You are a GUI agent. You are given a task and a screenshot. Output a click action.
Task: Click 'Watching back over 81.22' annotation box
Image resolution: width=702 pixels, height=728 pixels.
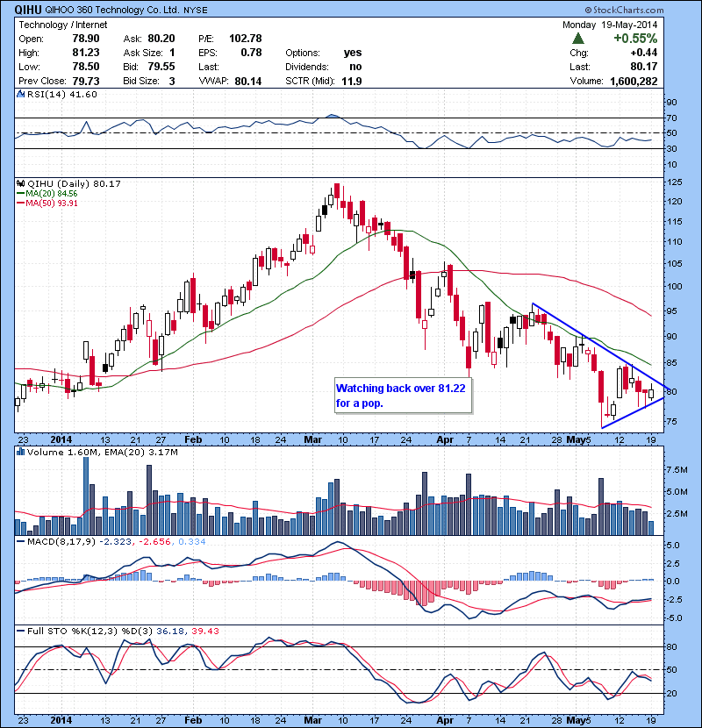click(403, 396)
